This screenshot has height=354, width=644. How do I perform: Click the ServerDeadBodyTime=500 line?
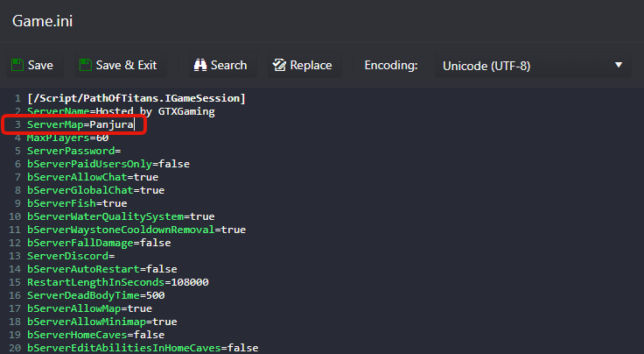pos(96,295)
